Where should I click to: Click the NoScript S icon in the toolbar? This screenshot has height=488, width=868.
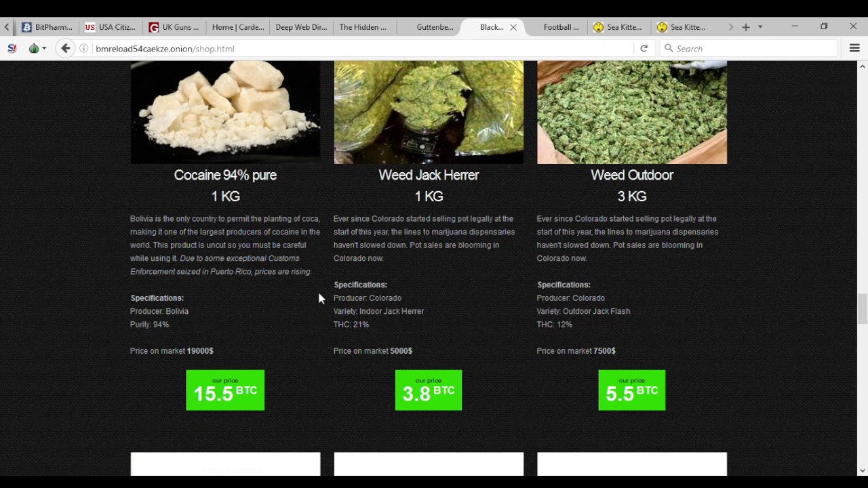(12, 49)
